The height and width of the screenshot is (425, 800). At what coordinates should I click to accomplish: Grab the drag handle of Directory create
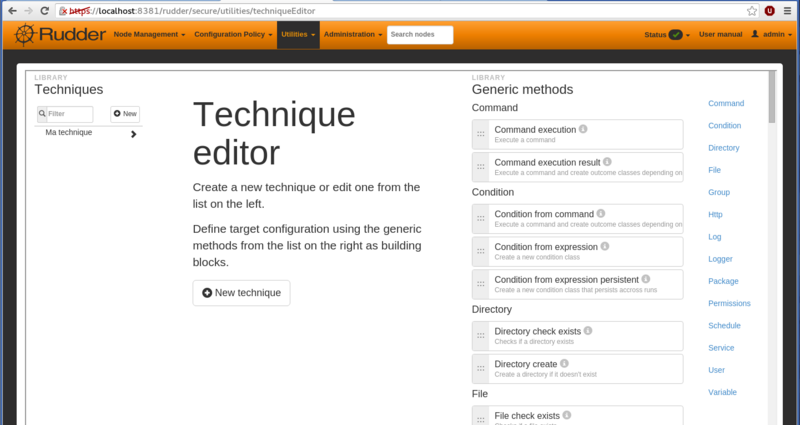(x=481, y=369)
